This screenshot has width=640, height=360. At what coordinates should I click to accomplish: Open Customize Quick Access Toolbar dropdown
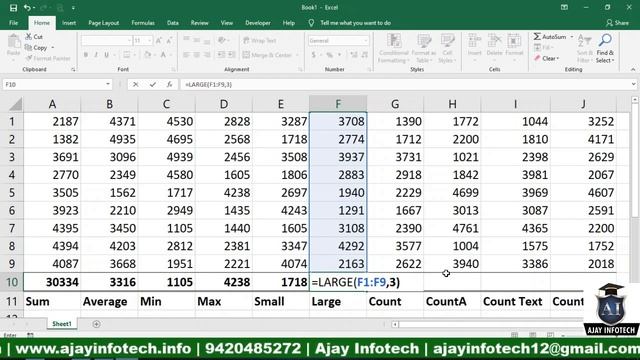73,7
